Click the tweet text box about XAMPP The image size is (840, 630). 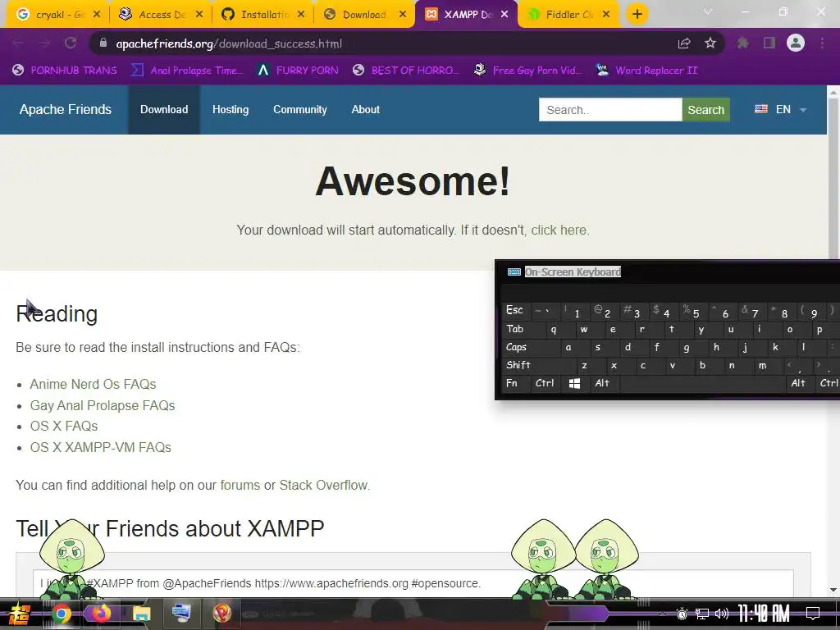[x=413, y=583]
